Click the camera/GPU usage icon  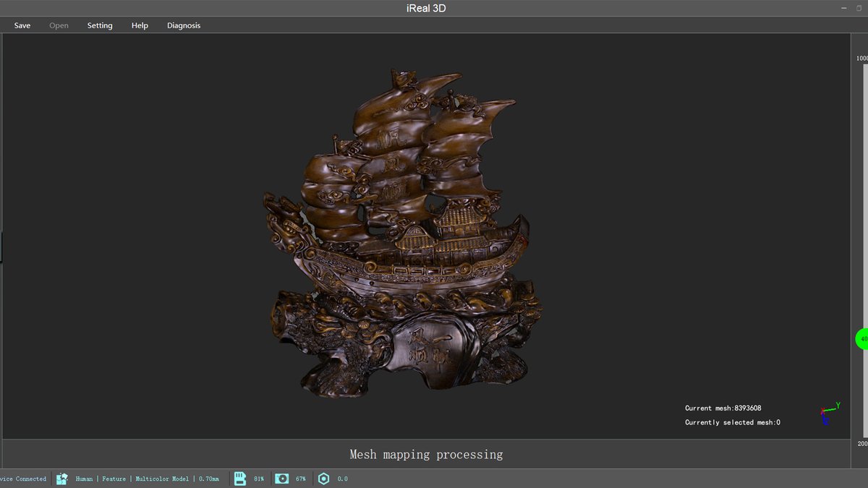282,479
